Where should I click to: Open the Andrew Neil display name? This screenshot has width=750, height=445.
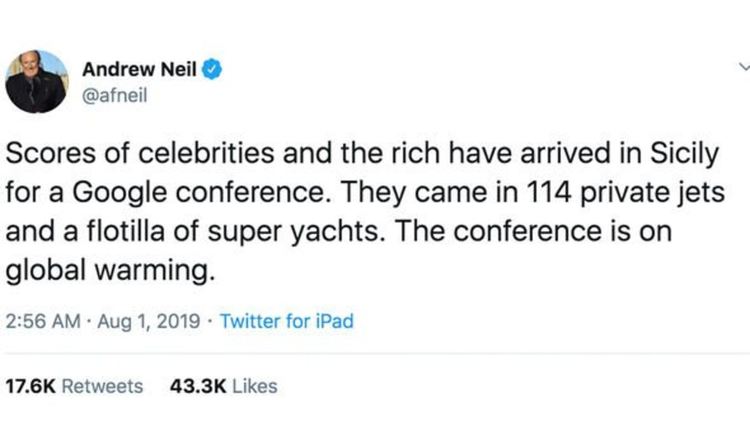(140, 70)
